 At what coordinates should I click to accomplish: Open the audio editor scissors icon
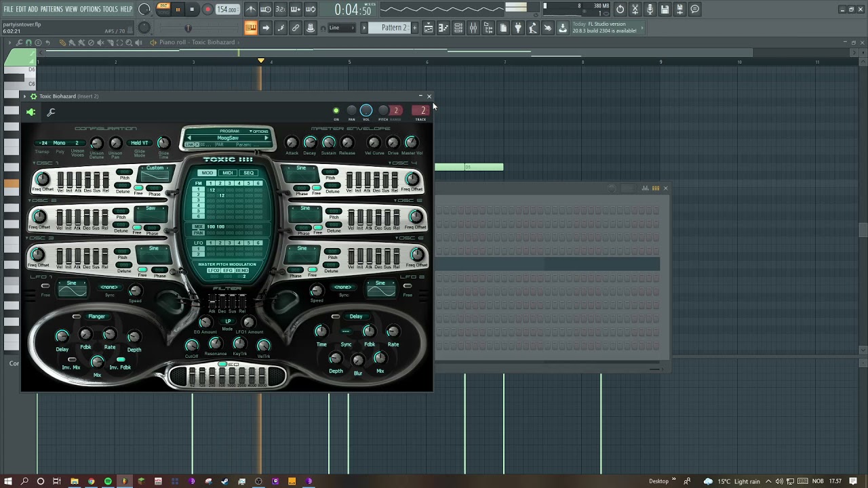[635, 9]
